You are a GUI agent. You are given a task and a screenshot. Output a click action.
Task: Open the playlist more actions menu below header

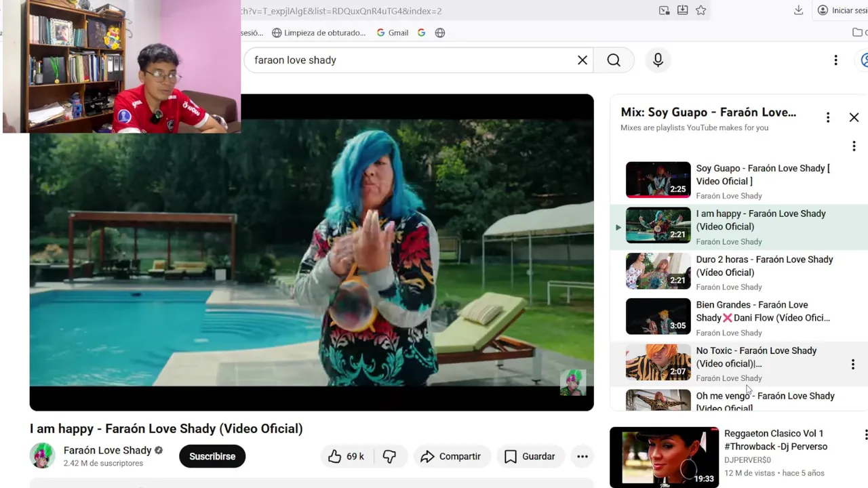[x=854, y=146]
